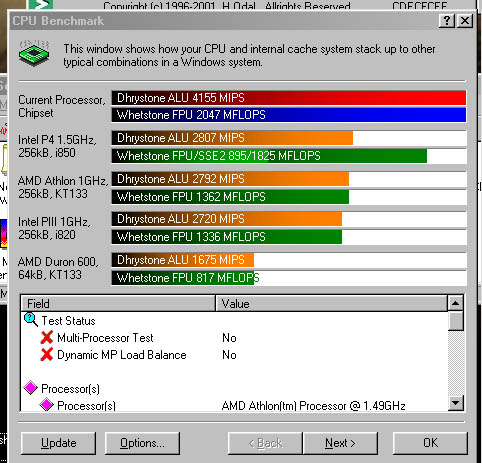
Task: Click the list scrollbar thumb
Action: [x=455, y=321]
